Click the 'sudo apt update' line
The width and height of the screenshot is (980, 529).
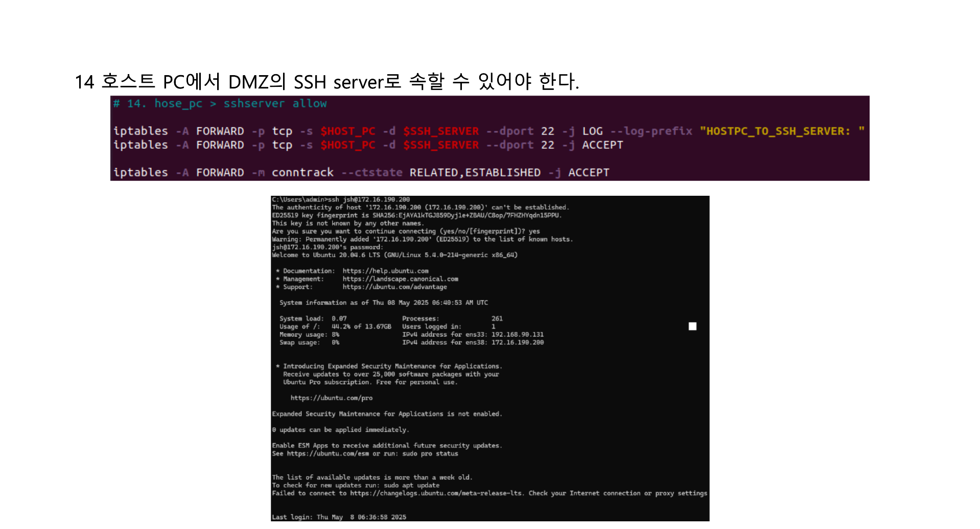point(356,486)
